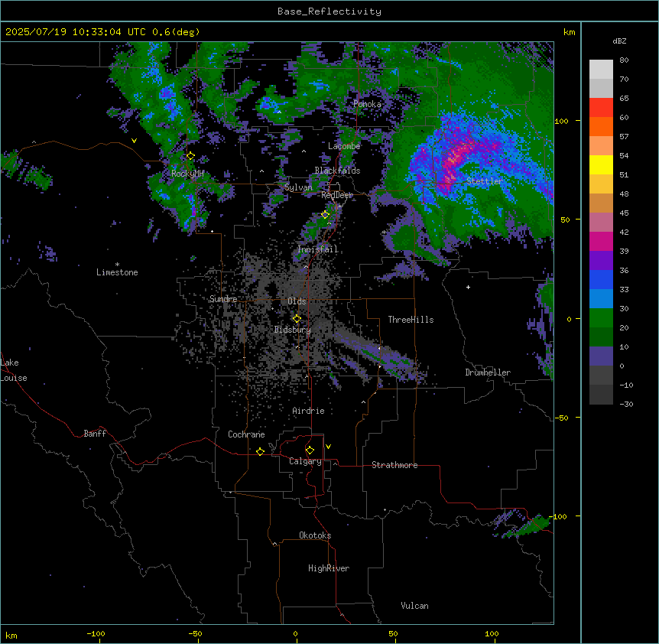Click the RedDeer city label

click(337, 195)
